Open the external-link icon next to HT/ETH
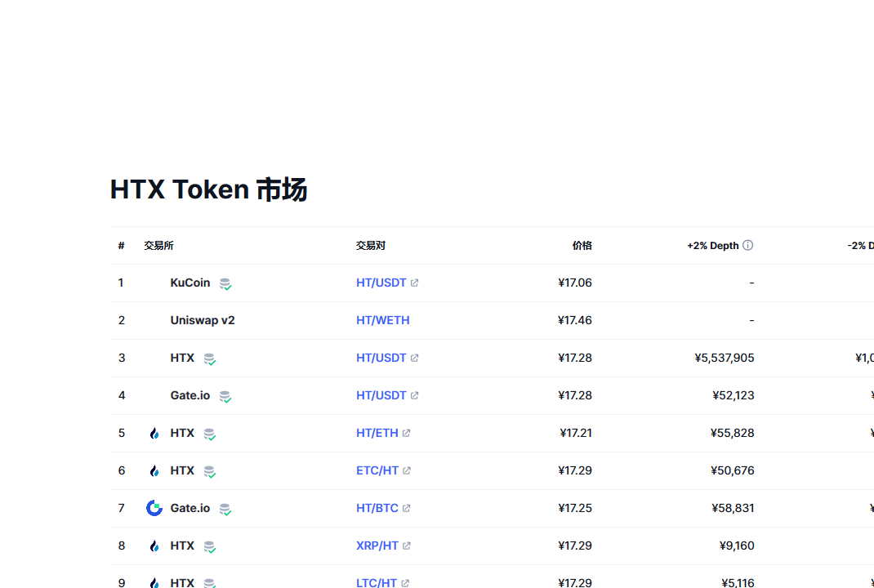Viewport: 874px width, 588px height. (406, 433)
